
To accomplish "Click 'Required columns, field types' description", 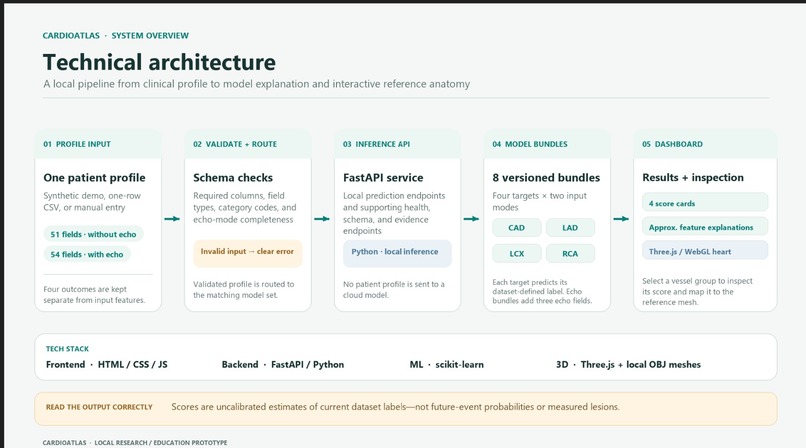I will pyautogui.click(x=245, y=207).
